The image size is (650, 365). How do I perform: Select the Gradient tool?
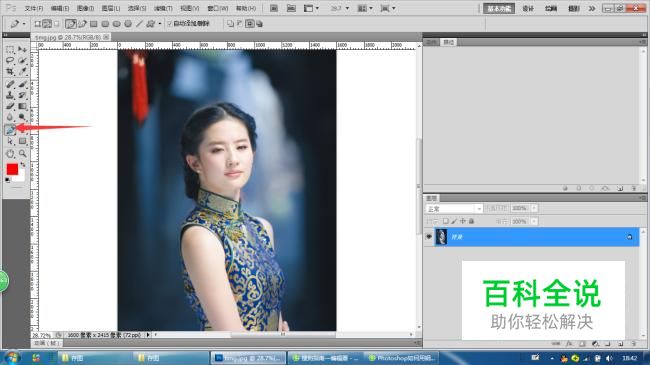(22, 106)
